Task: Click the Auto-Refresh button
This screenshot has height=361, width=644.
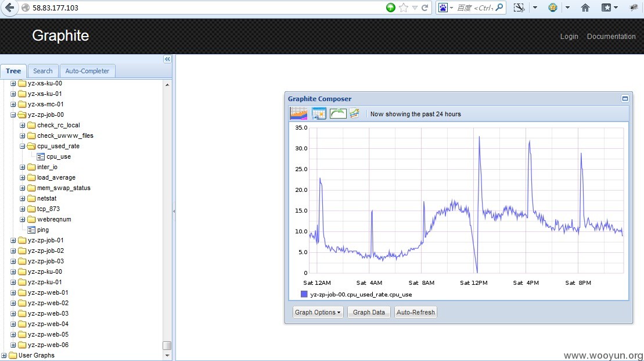Action: tap(416, 312)
